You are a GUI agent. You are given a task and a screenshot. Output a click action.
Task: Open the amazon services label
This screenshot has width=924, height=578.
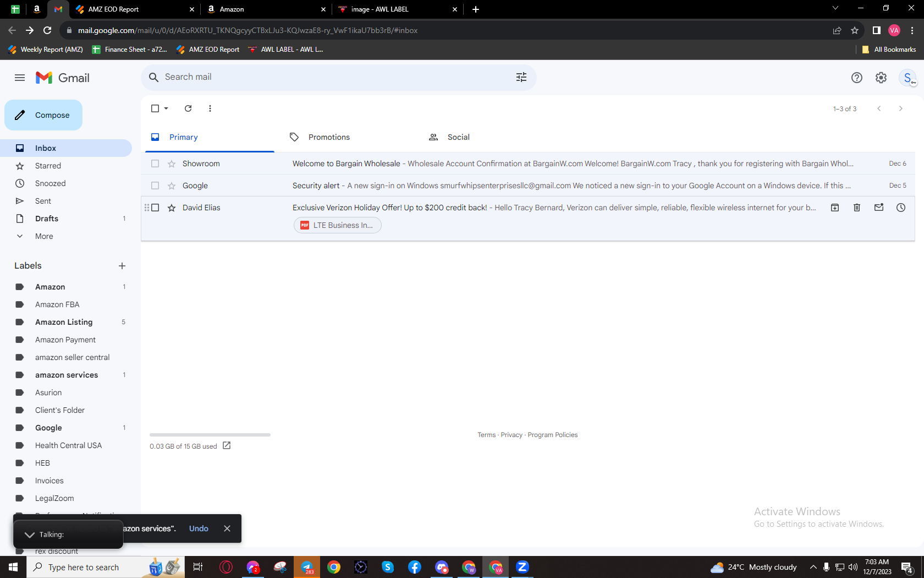pos(66,375)
